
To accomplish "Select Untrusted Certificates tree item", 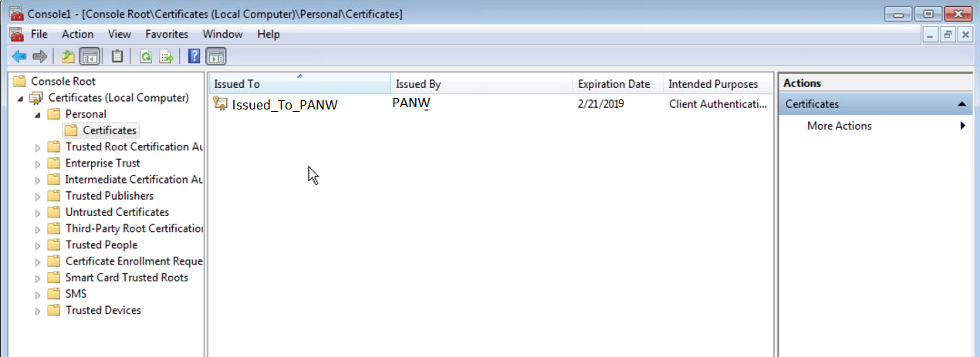I will pyautogui.click(x=117, y=212).
